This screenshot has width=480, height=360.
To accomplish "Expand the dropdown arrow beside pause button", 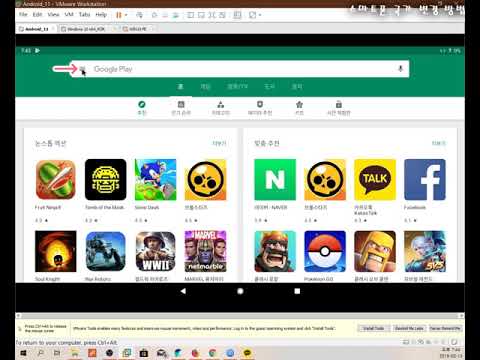I will (126, 15).
